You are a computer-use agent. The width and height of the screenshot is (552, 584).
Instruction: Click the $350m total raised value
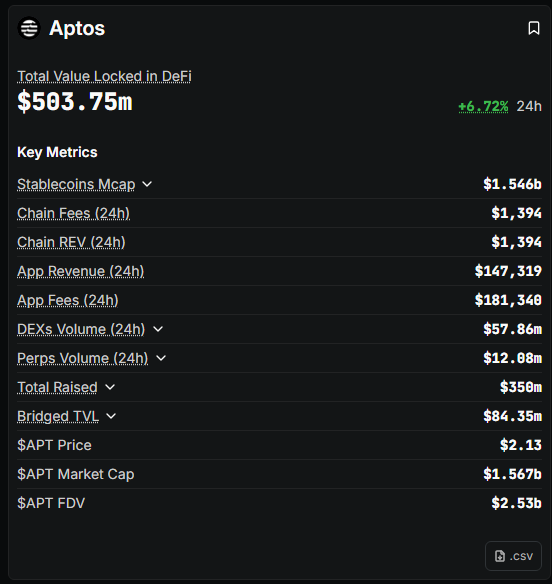point(521,387)
